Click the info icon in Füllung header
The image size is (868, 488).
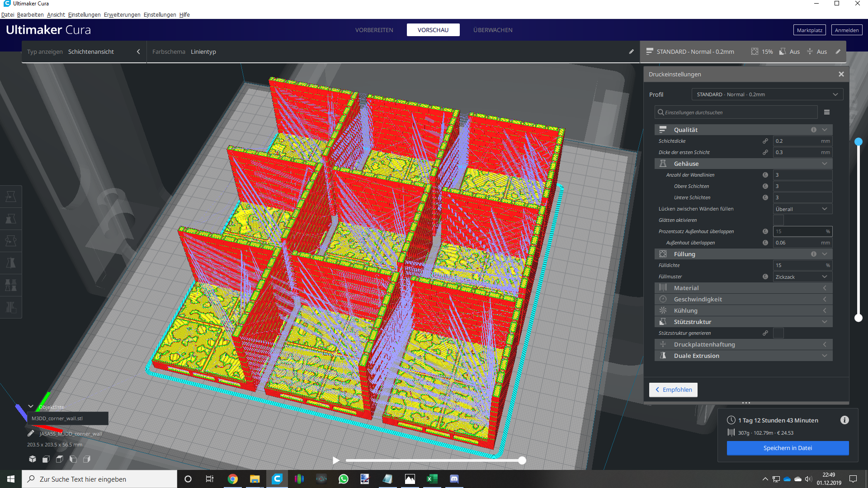pos(814,254)
